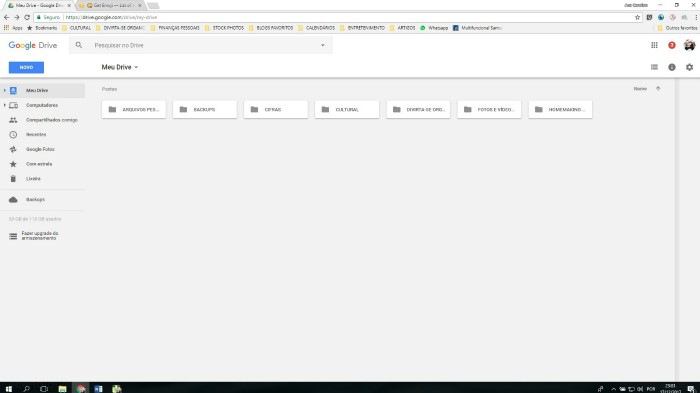Open the red notifications badge
The image size is (700, 393).
[x=671, y=45]
